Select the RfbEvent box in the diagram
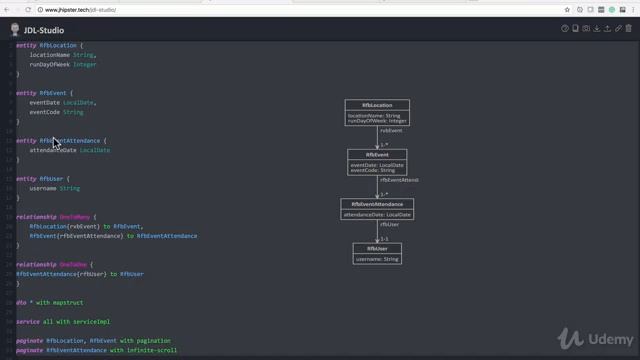This screenshot has width=640, height=360. tap(377, 162)
